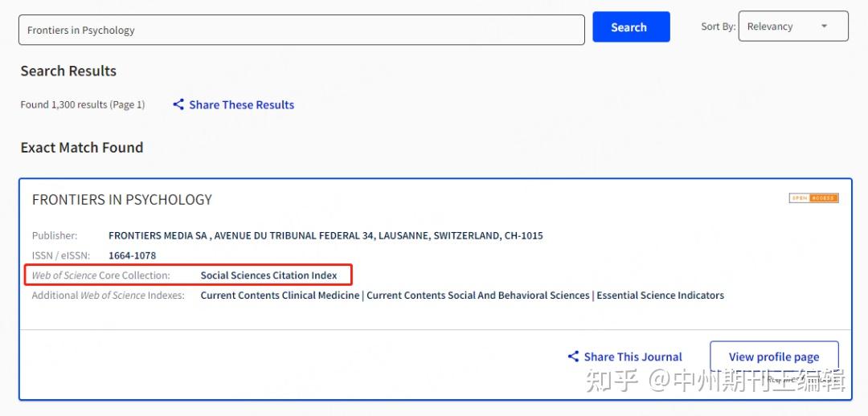Click the Web of Science Core Collection label
The width and height of the screenshot is (868, 416).
tap(100, 275)
